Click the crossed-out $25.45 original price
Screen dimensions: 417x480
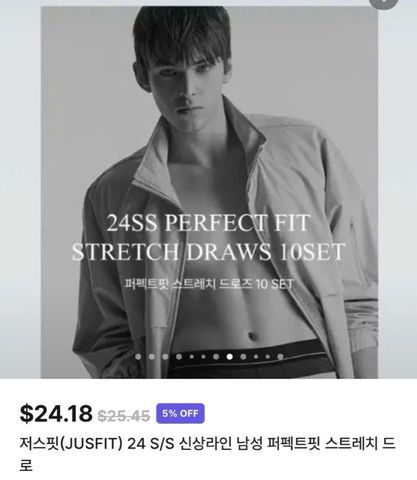tap(124, 416)
